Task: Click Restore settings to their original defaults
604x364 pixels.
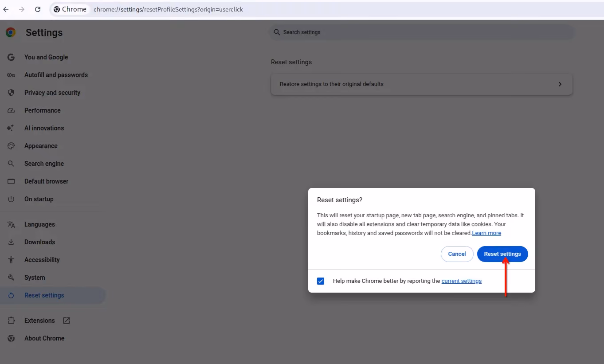Action: tap(422, 84)
